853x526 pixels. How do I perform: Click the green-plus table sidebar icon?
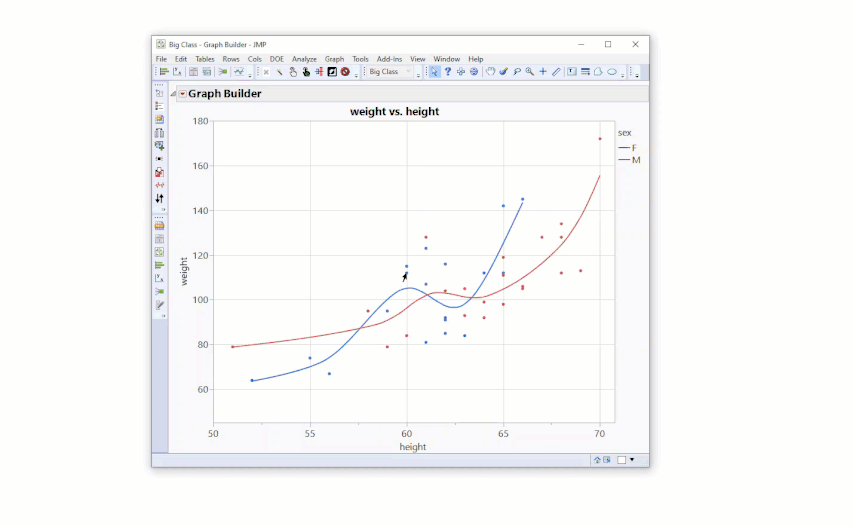pyautogui.click(x=159, y=146)
